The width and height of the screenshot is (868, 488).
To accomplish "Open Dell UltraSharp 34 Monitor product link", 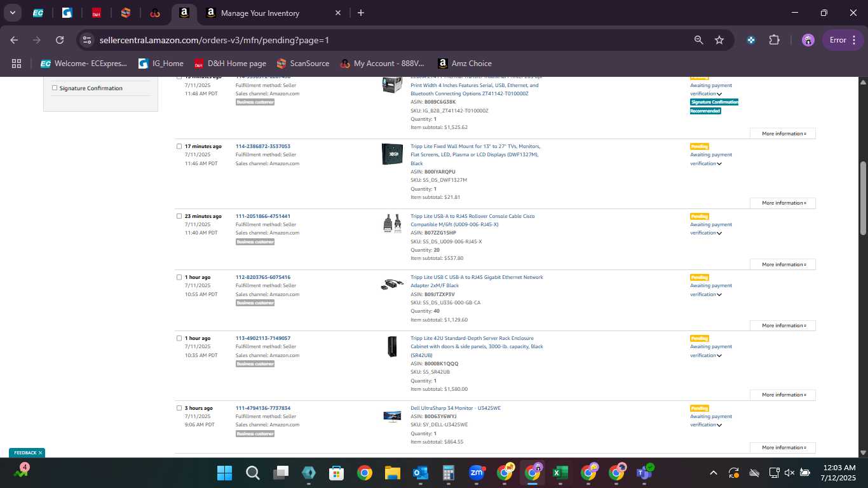I will tap(456, 409).
